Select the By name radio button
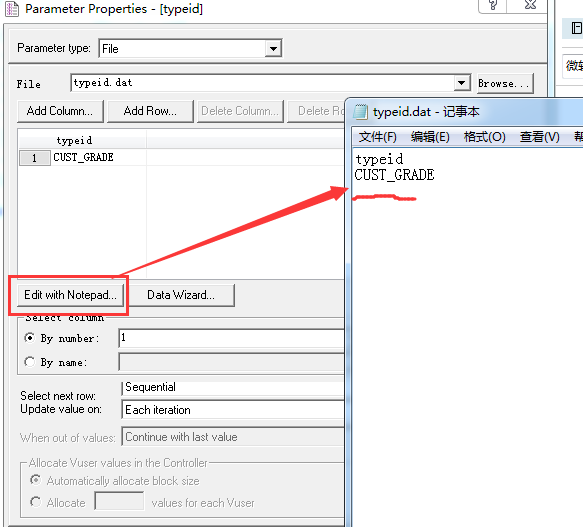Image resolution: width=583 pixels, height=527 pixels. (x=29, y=361)
